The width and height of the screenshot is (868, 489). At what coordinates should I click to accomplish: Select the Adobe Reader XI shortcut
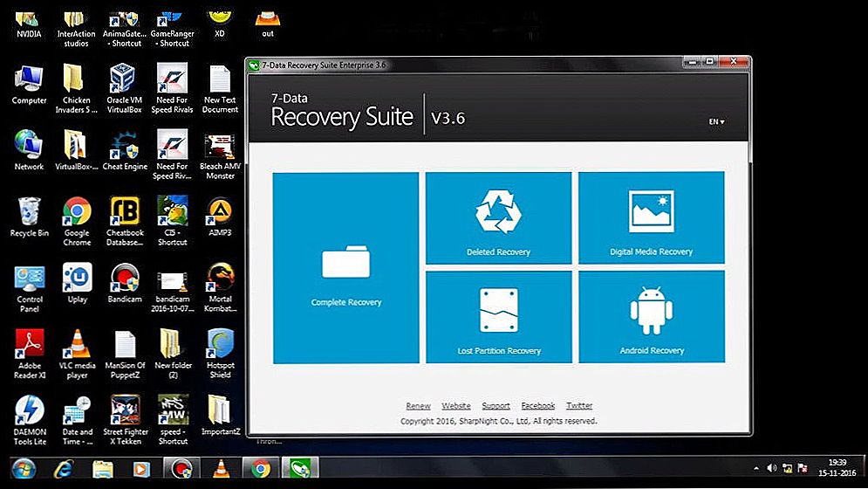click(x=30, y=355)
